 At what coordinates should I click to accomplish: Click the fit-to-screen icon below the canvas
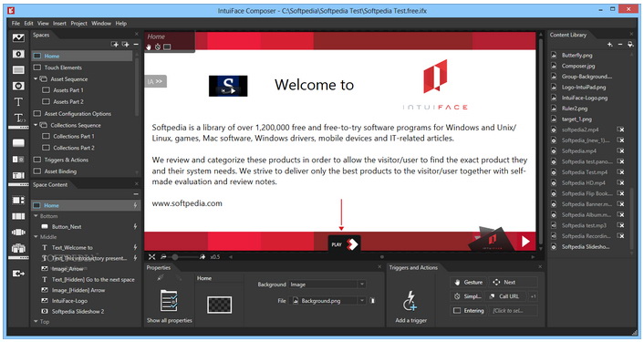click(152, 257)
